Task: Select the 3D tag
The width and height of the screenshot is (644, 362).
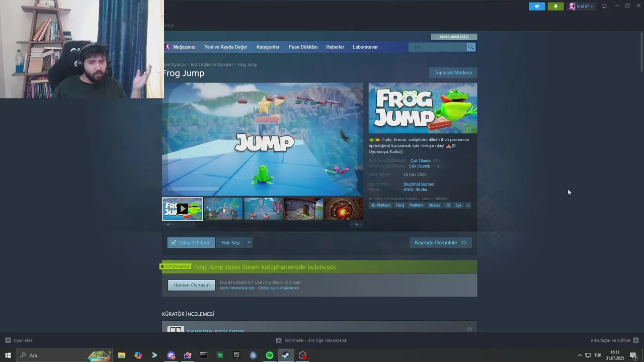Action: point(448,205)
